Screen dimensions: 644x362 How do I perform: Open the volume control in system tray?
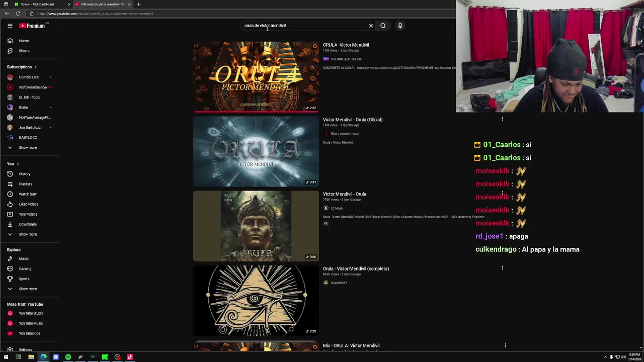coord(623,357)
